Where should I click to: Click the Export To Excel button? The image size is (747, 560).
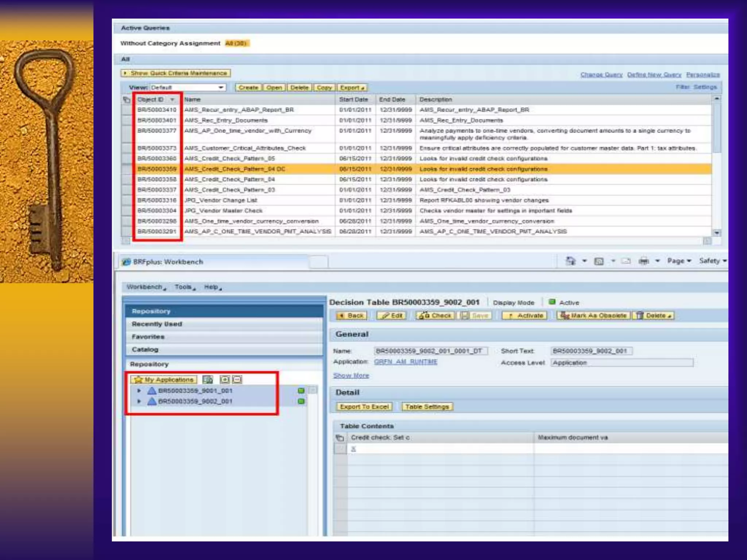pyautogui.click(x=364, y=407)
